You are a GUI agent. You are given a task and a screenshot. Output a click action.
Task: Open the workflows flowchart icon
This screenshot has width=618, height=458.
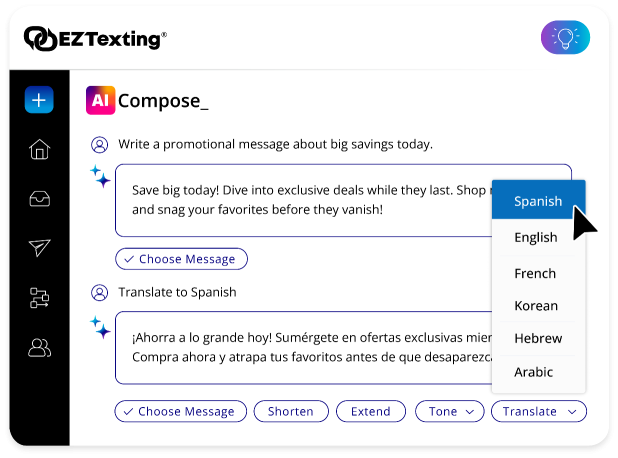(x=39, y=298)
